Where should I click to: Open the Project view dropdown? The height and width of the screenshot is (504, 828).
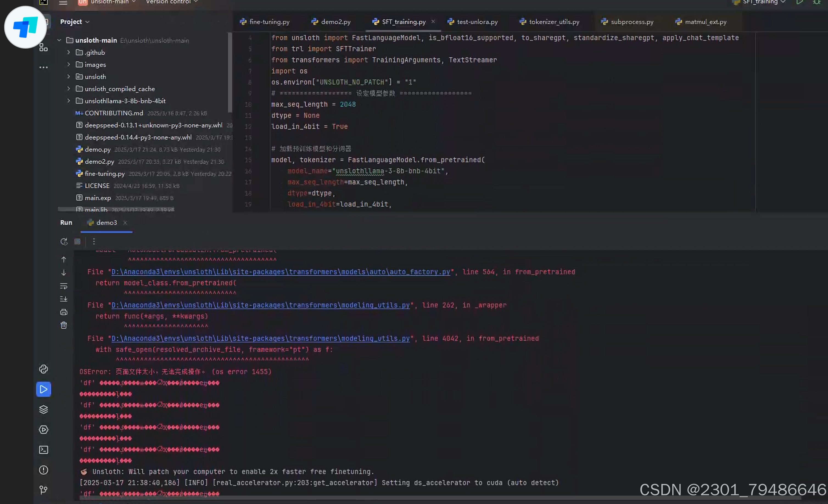pos(75,22)
